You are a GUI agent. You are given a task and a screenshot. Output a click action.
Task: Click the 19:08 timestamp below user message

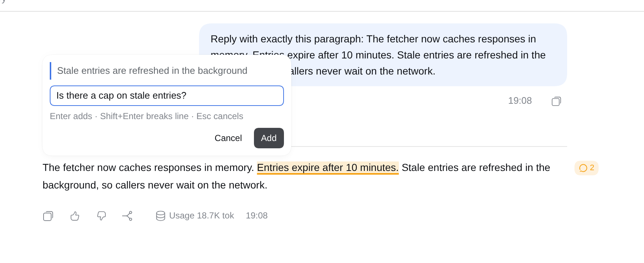coord(520,101)
